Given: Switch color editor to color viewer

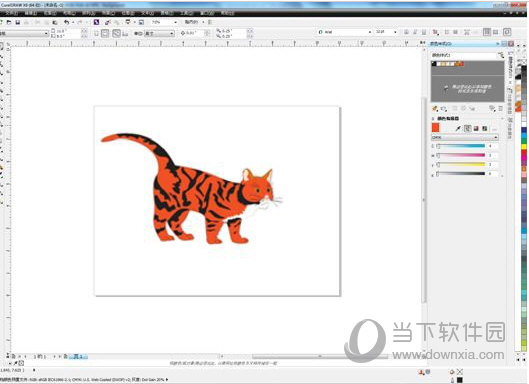Looking at the screenshot, I should tap(476, 129).
